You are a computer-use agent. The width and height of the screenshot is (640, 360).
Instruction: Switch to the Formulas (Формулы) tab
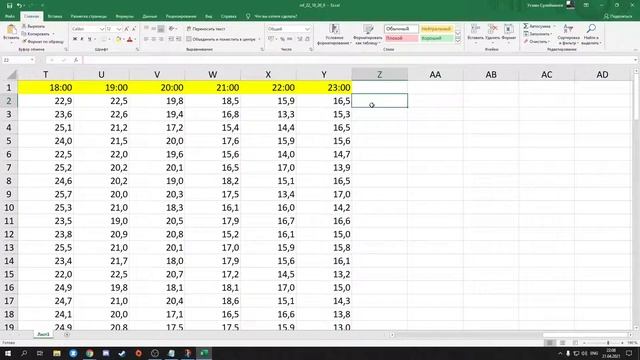click(x=124, y=16)
